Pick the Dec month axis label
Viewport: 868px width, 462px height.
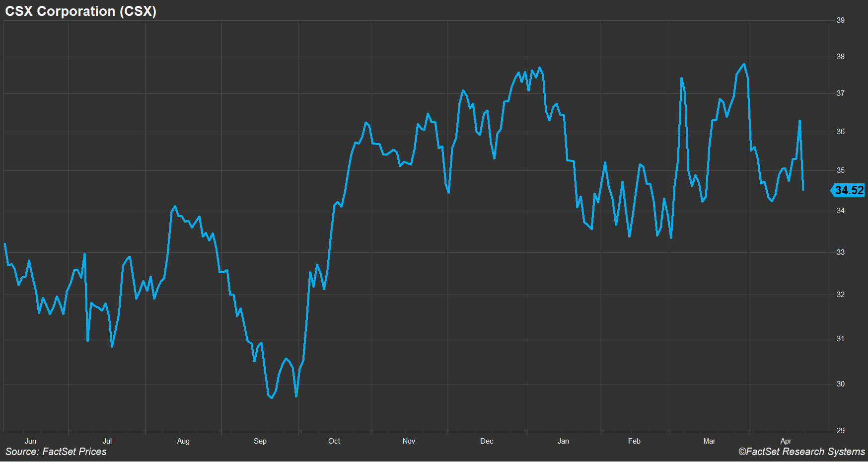487,441
